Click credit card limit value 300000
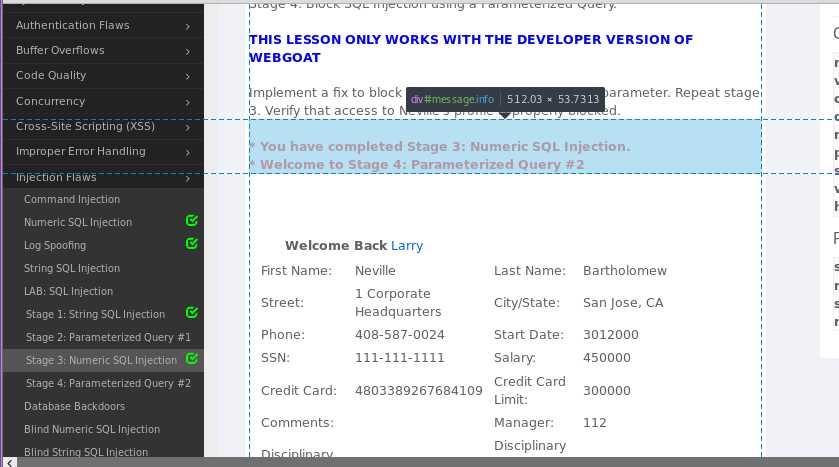Viewport: 839px width, 467px height. tap(607, 391)
